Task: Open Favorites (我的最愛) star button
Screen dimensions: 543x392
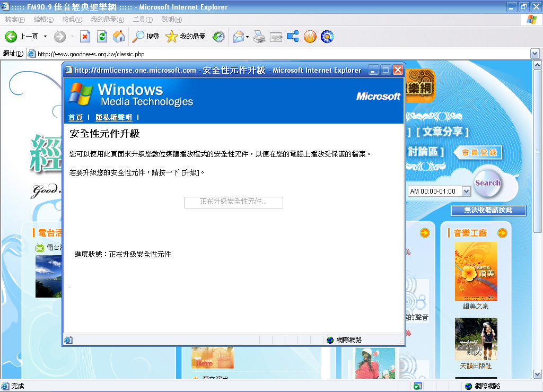Action: (x=186, y=37)
